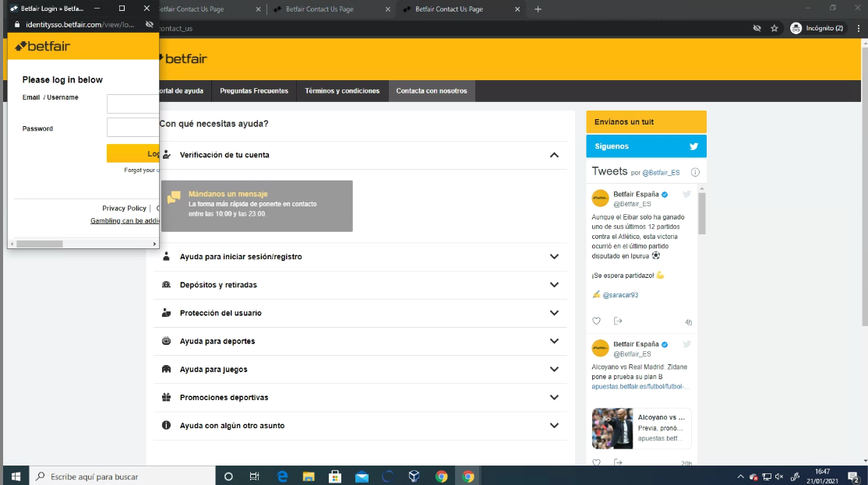Expand Ayuda para iniciar sesión/registro chevron

click(x=554, y=257)
